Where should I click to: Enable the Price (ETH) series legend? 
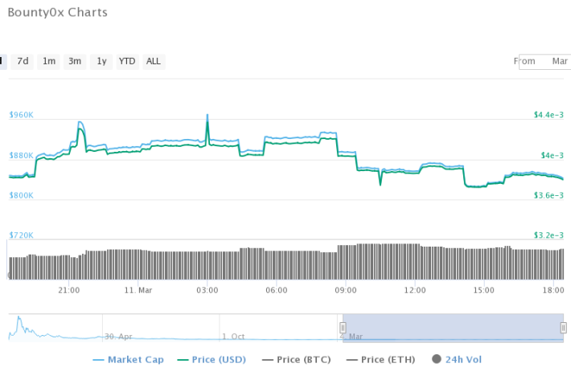click(x=380, y=360)
